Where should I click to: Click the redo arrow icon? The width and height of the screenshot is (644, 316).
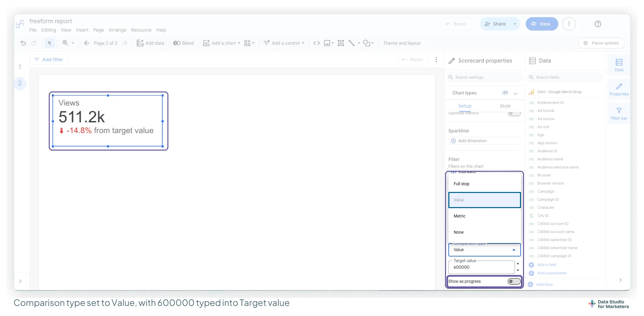(34, 43)
